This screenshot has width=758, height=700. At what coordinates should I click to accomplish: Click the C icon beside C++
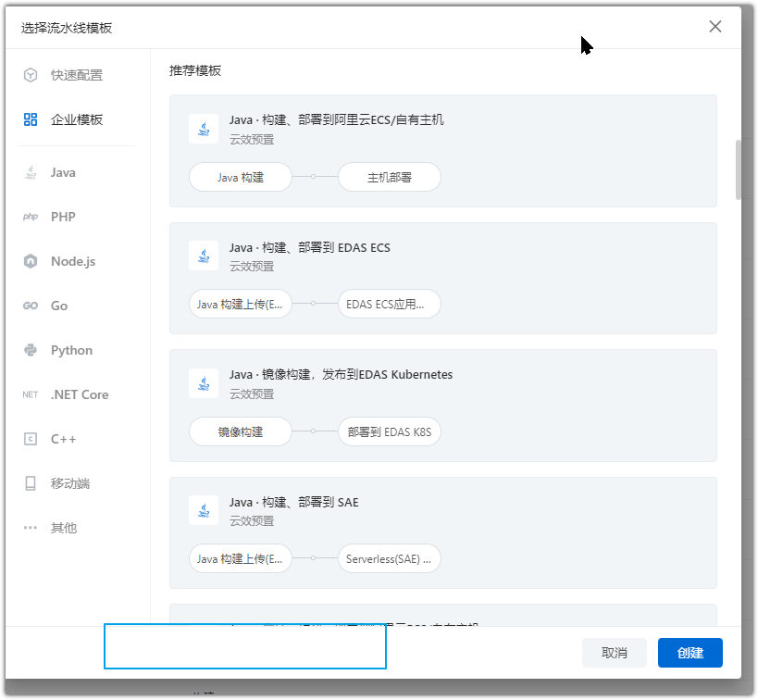pyautogui.click(x=31, y=439)
